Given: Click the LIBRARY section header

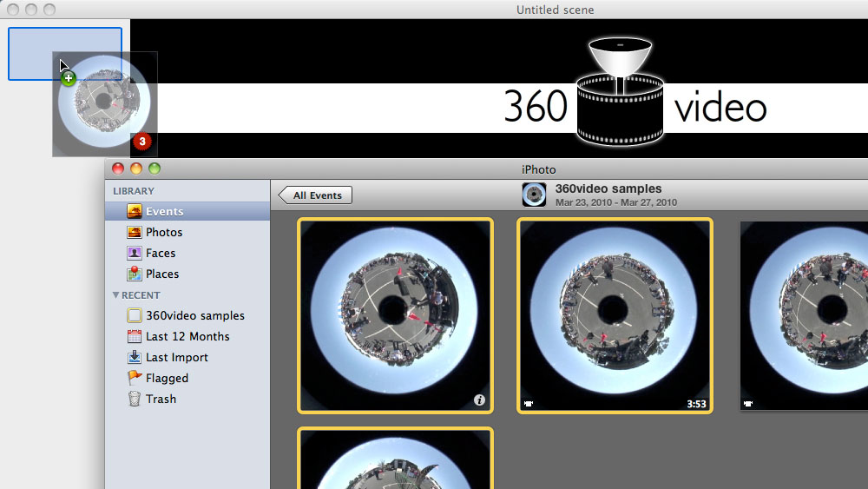Looking at the screenshot, I should [134, 191].
